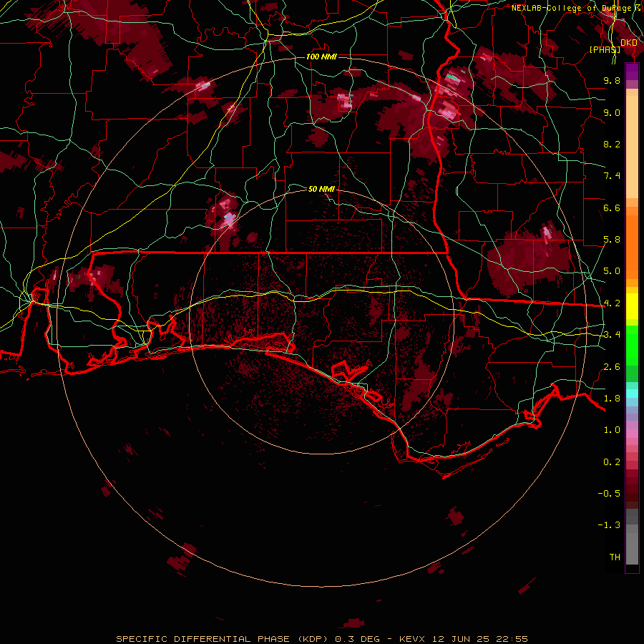Viewport: 644px width, 644px height.
Task: Click the 4.2 value on the color scale
Action: tap(612, 303)
